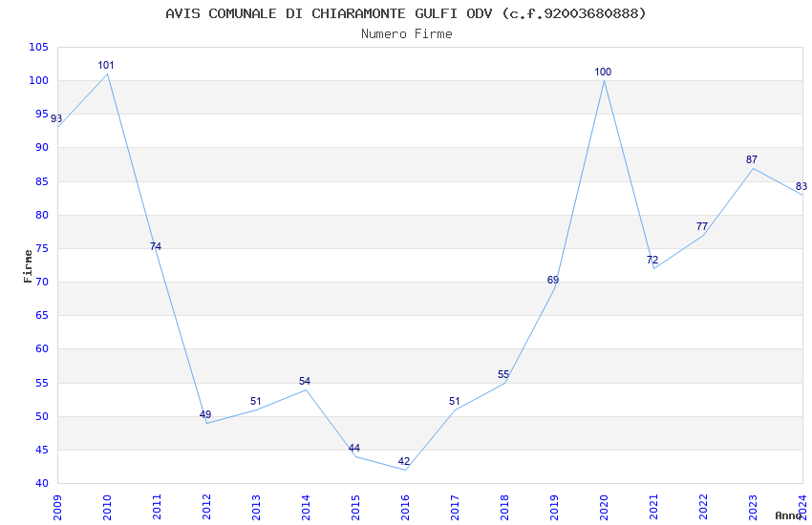Select the y-axis tick label 70
Viewport: 812px width, 525px height.
coord(42,283)
